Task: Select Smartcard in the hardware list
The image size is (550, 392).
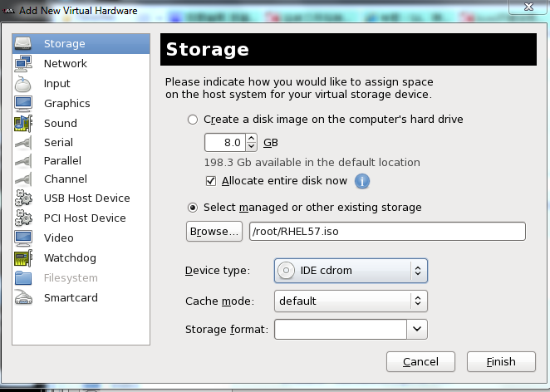Action: click(x=81, y=297)
